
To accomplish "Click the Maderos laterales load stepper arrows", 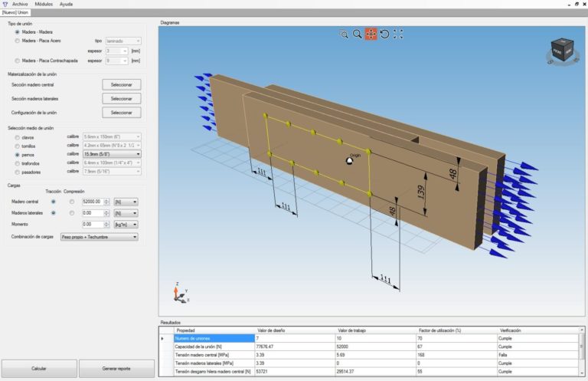I will point(106,213).
